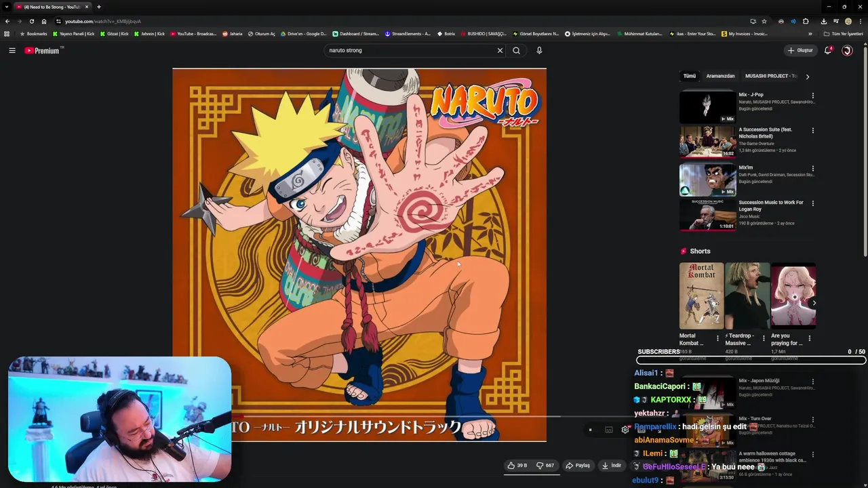Open the browser extensions puzzle icon

[x=806, y=21]
